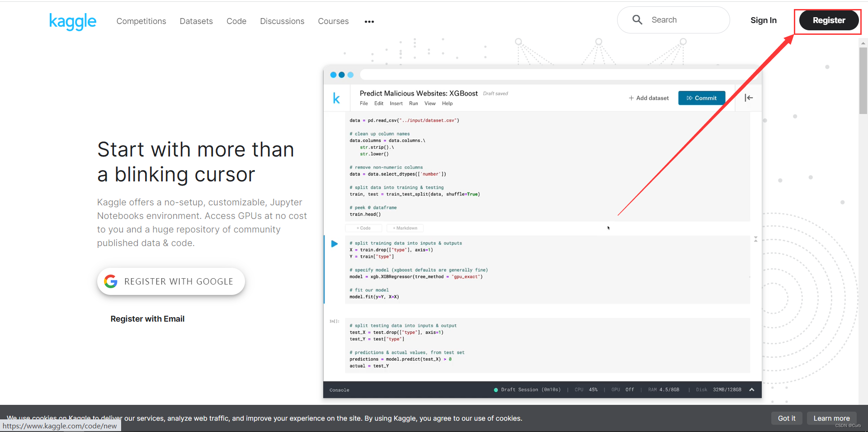Click the collapse sidebar arrow icon
This screenshot has height=432, width=868.
coord(749,98)
